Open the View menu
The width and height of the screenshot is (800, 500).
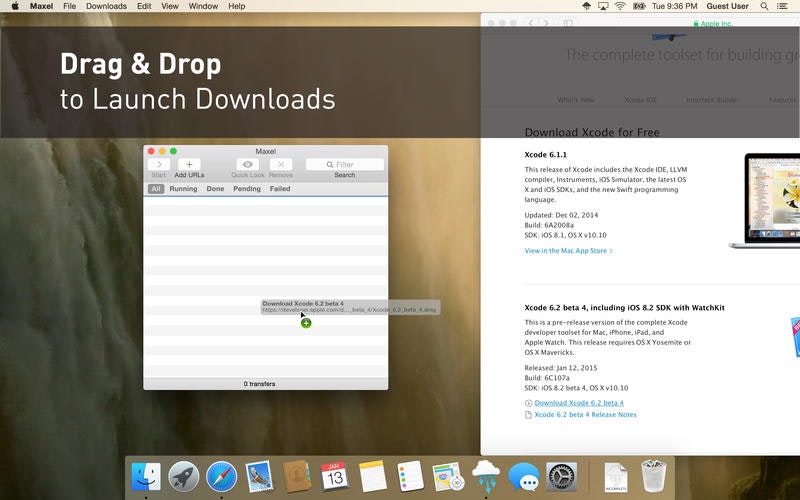(170, 6)
